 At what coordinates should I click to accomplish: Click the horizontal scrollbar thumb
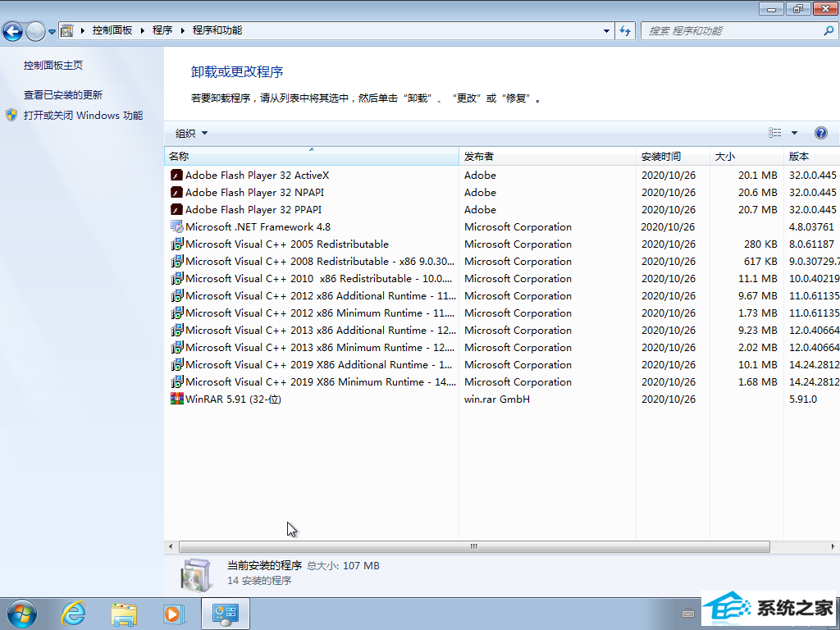(x=474, y=547)
